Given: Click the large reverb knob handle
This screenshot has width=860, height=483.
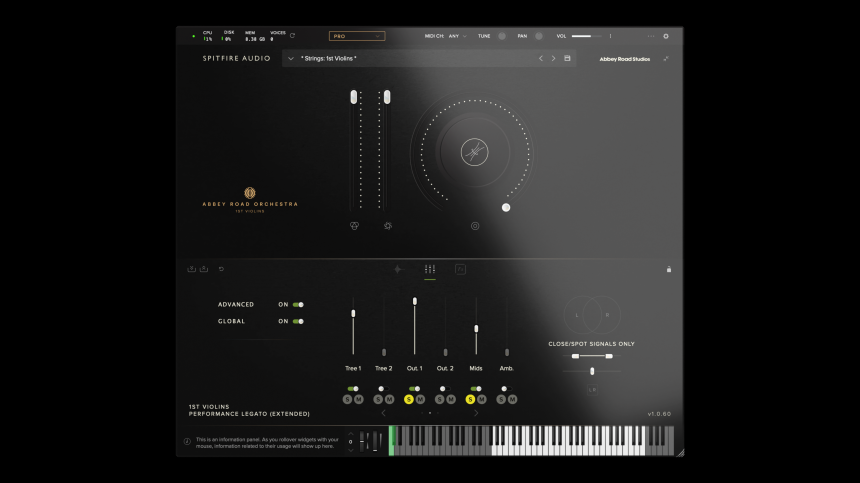Looking at the screenshot, I should pyautogui.click(x=506, y=207).
